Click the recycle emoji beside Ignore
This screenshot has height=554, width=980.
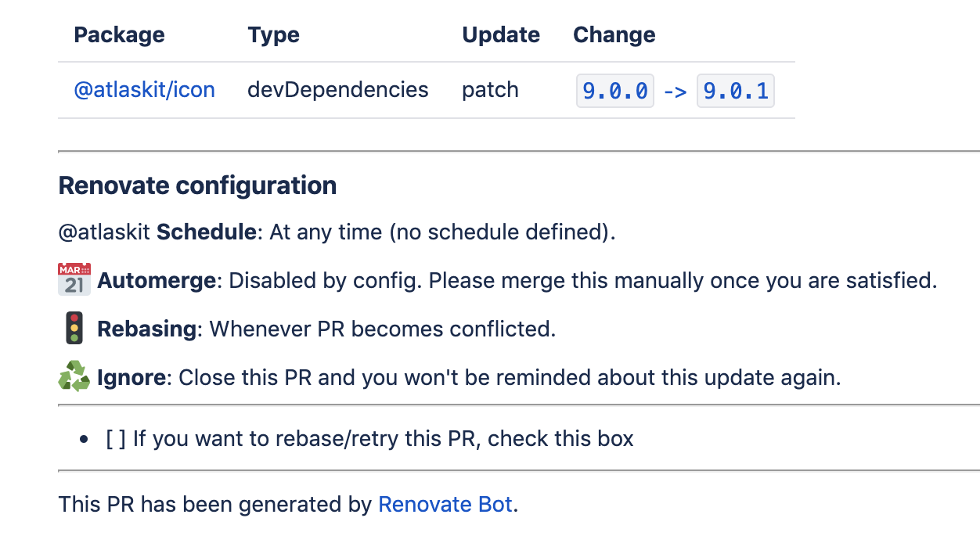[74, 376]
